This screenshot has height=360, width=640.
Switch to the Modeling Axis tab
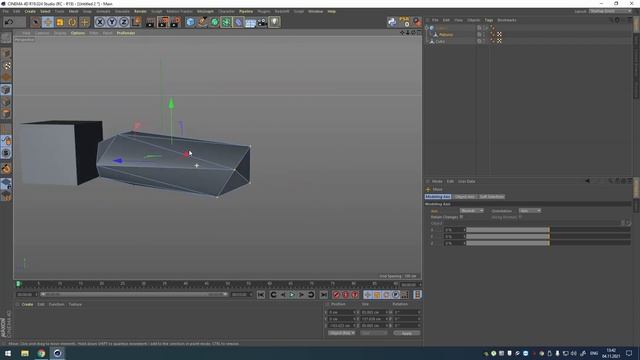(x=438, y=197)
